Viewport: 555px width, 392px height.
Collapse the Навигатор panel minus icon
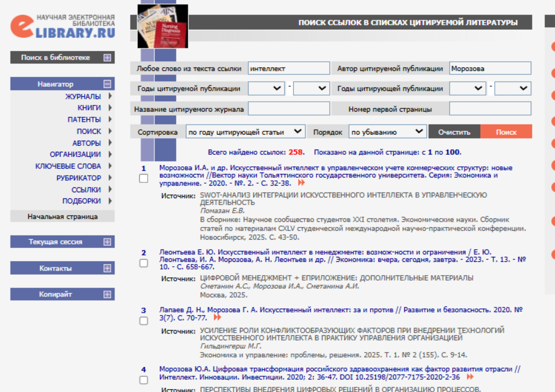[x=107, y=84]
